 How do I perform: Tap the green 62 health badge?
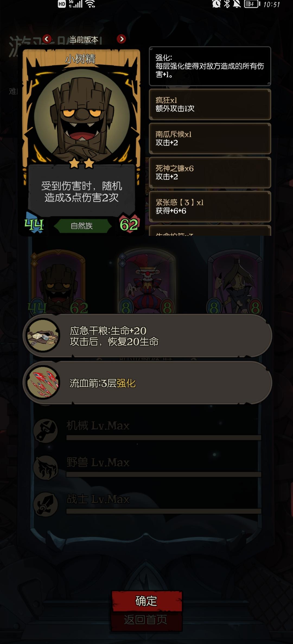pyautogui.click(x=129, y=224)
